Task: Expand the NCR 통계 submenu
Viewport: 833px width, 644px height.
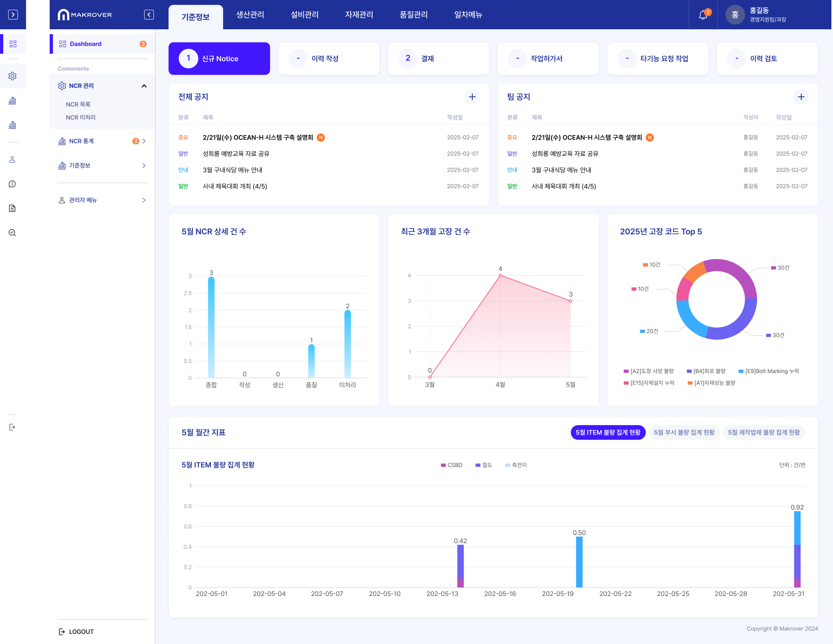Action: (x=144, y=141)
